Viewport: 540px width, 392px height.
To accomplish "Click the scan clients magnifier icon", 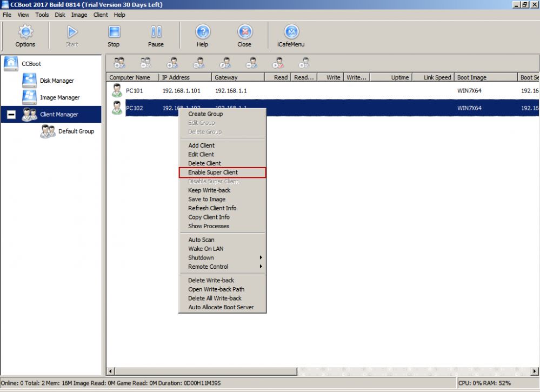I will coord(199,63).
